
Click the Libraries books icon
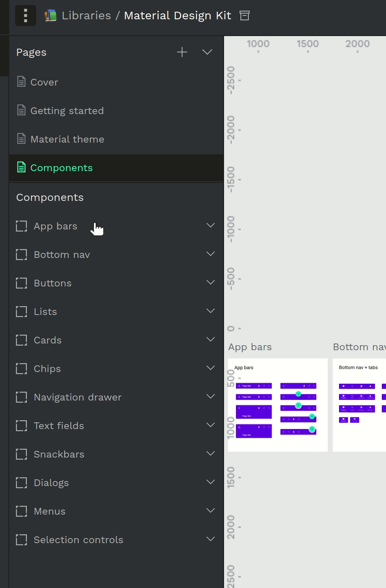[x=51, y=16]
